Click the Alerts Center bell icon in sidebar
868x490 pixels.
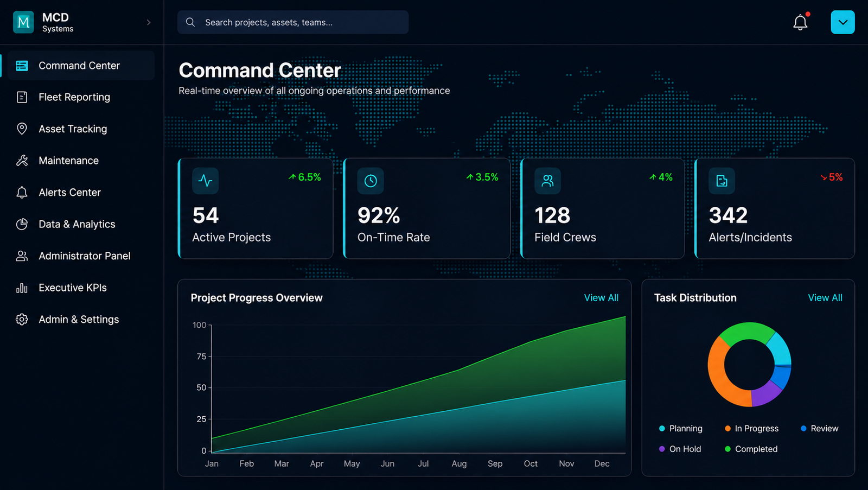(22, 193)
